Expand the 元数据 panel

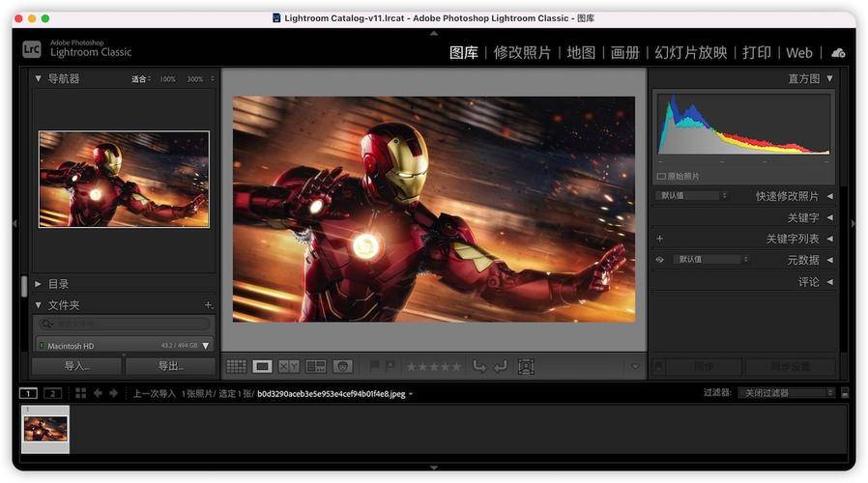829,260
